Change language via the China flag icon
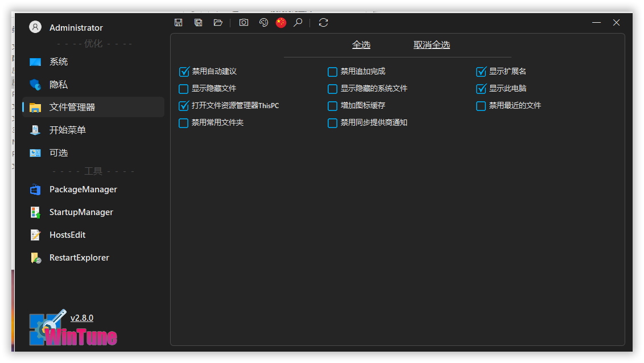 pyautogui.click(x=281, y=23)
